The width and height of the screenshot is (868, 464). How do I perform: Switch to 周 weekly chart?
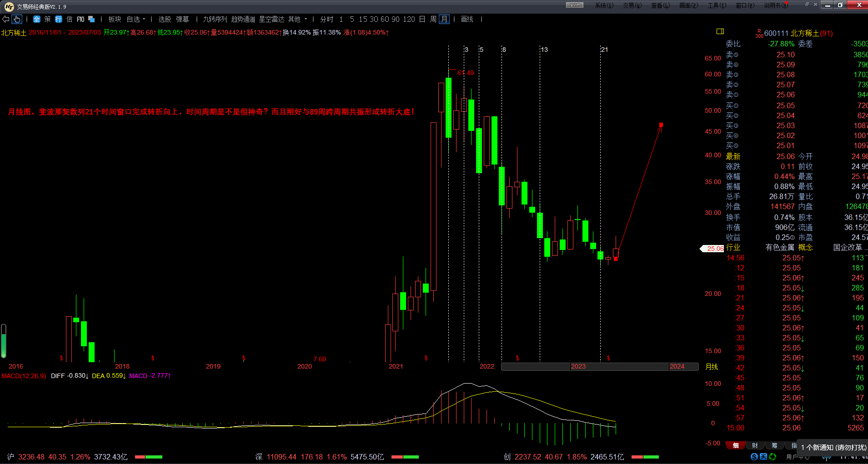click(433, 19)
